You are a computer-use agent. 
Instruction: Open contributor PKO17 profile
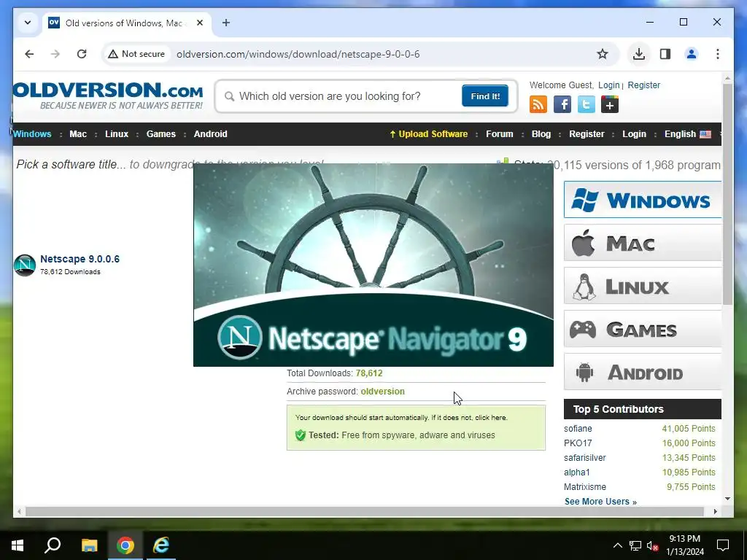[x=578, y=443]
